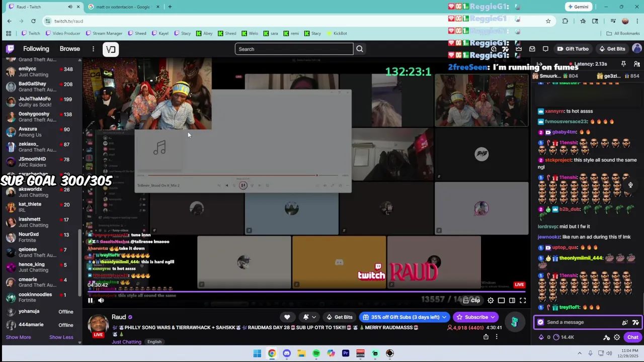
Task: Mute the stream volume speaker
Action: click(x=101, y=300)
